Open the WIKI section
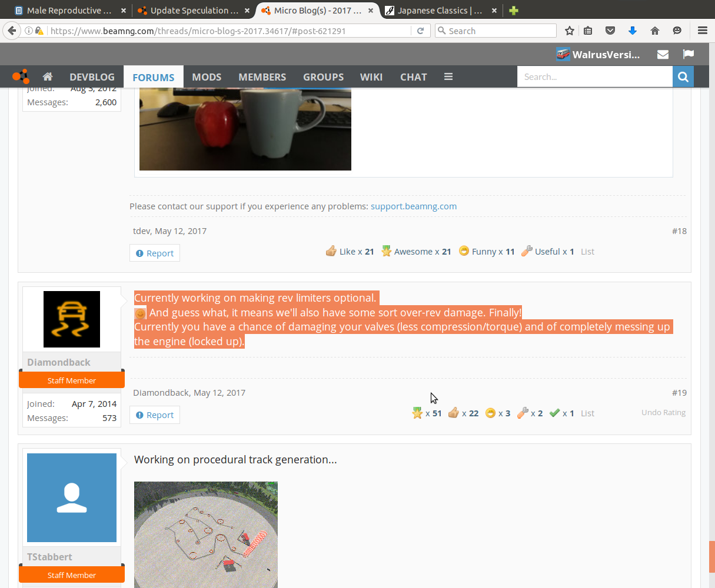 click(x=371, y=76)
